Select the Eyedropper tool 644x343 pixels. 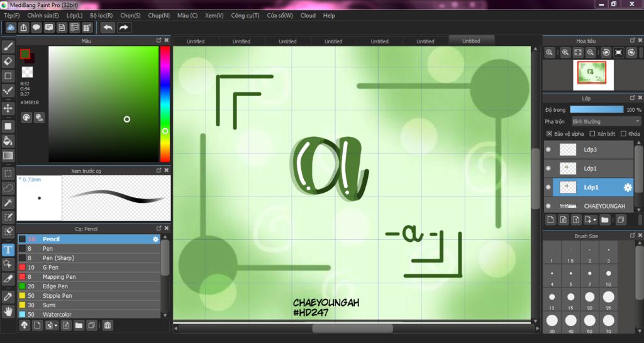click(x=8, y=297)
